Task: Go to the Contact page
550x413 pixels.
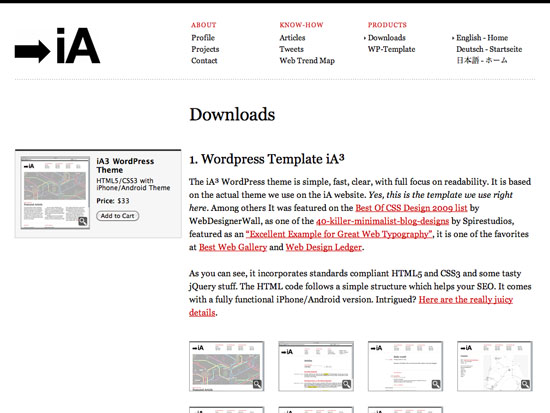Action: (204, 61)
